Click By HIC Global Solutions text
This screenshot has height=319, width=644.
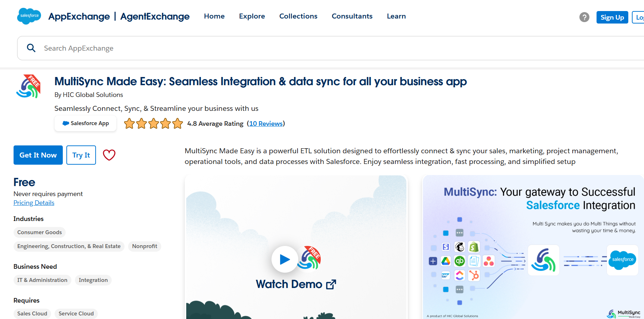tap(89, 95)
